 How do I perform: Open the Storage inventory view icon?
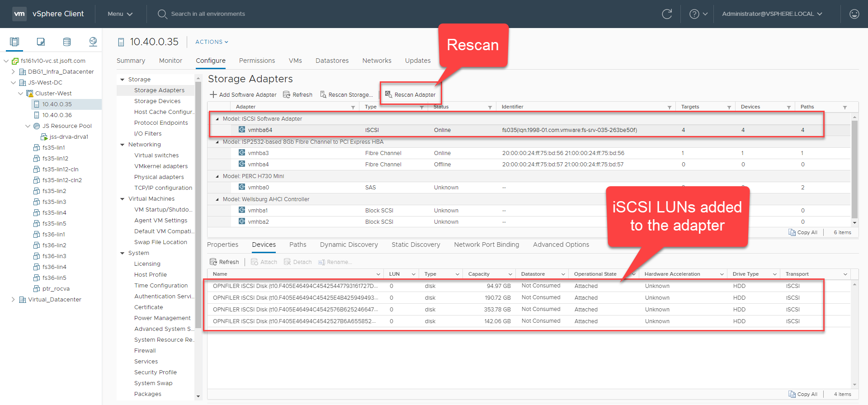(x=67, y=42)
